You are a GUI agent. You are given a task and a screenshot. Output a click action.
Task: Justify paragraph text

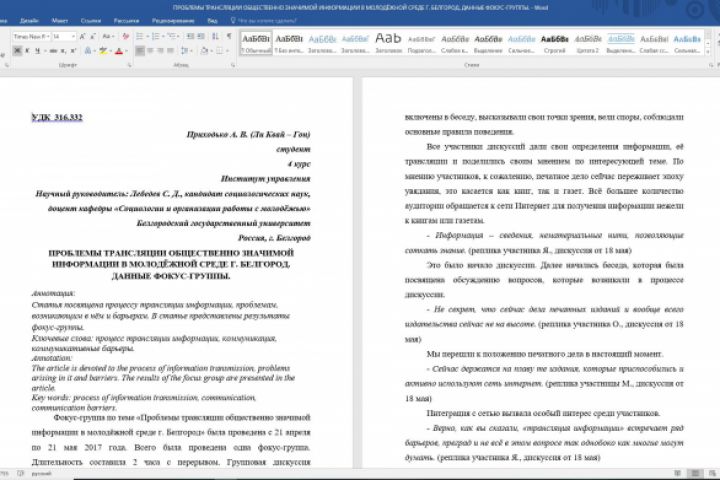pos(170,51)
